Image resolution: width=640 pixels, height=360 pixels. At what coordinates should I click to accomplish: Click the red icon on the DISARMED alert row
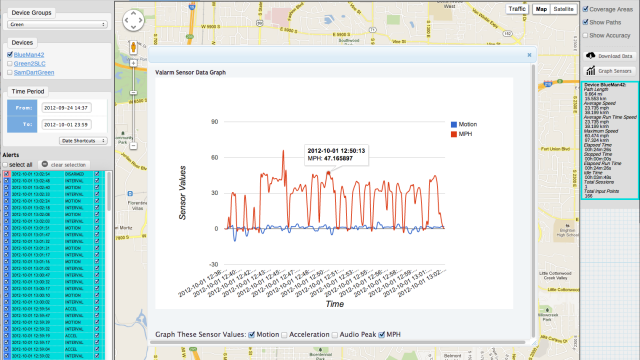pyautogui.click(x=6, y=174)
